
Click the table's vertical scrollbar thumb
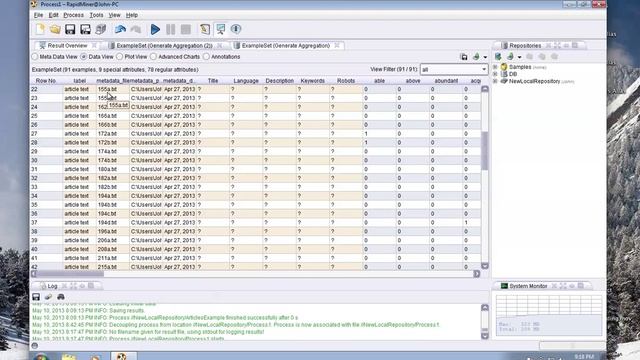tap(485, 150)
